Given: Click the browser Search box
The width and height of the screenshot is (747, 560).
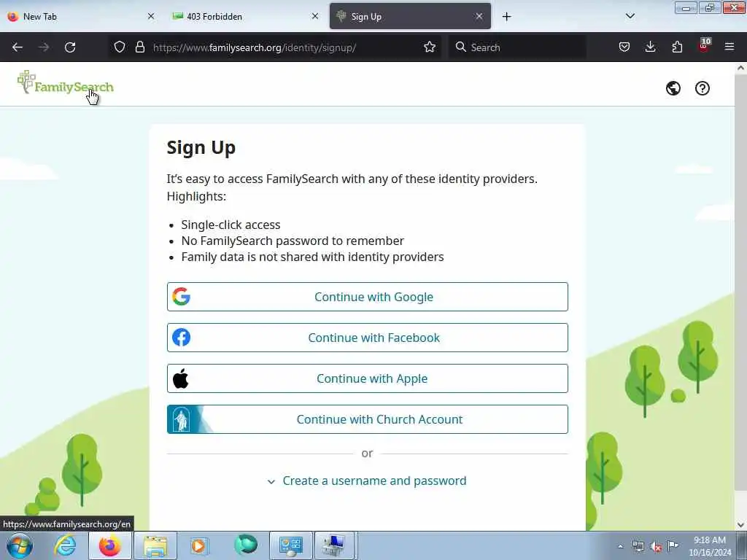Looking at the screenshot, I should pos(517,47).
